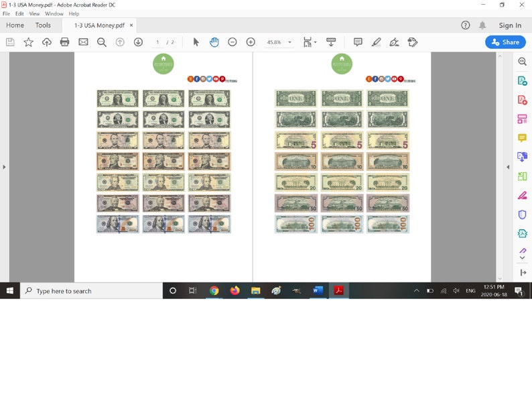Open the Fill & Sign tool in sidebar
The image size is (532, 411).
point(522,196)
